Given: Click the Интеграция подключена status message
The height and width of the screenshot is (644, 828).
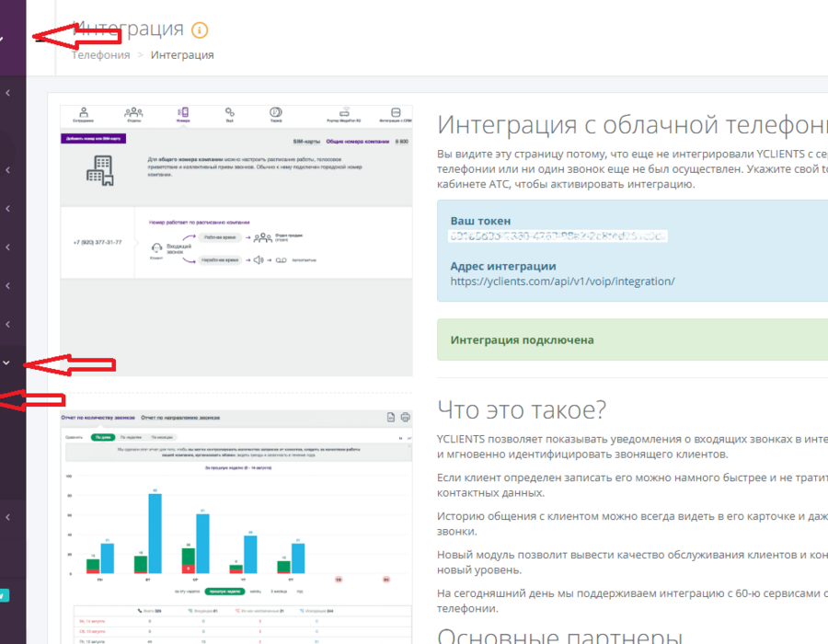Looking at the screenshot, I should [x=523, y=340].
